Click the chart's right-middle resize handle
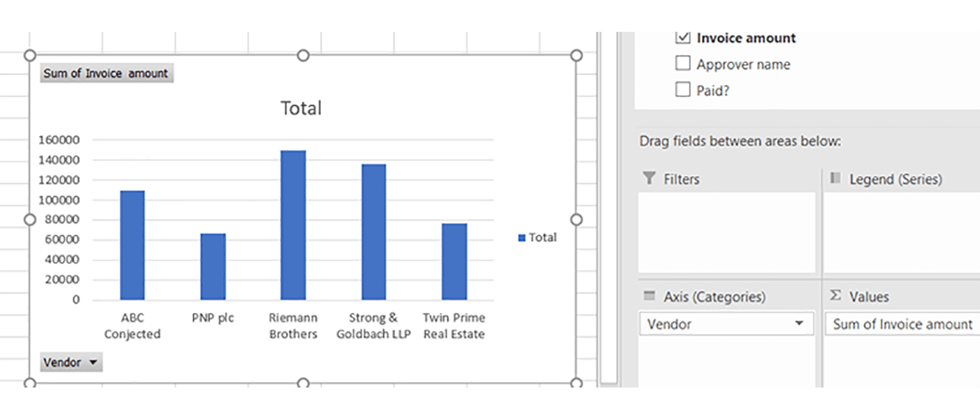Viewport: 980px width, 420px height. [576, 219]
